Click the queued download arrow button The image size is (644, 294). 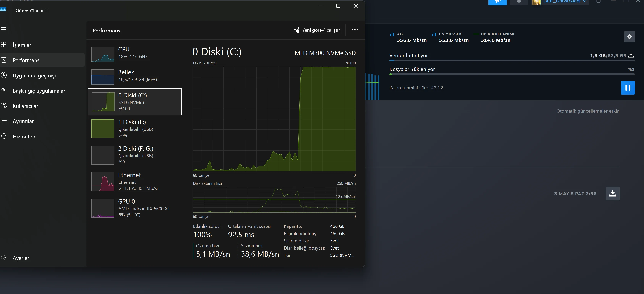(612, 193)
